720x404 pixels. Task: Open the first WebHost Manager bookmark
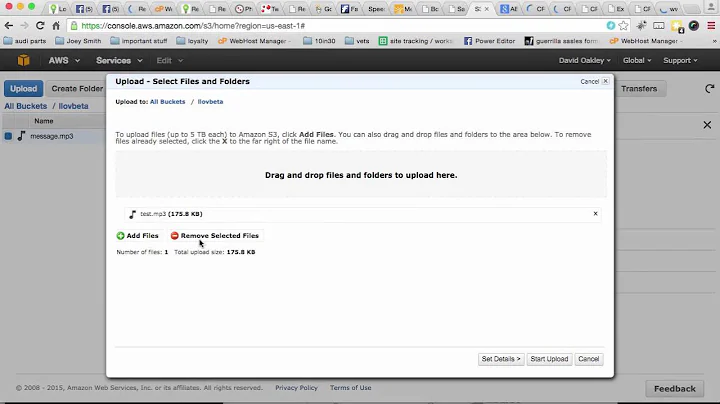(x=255, y=41)
